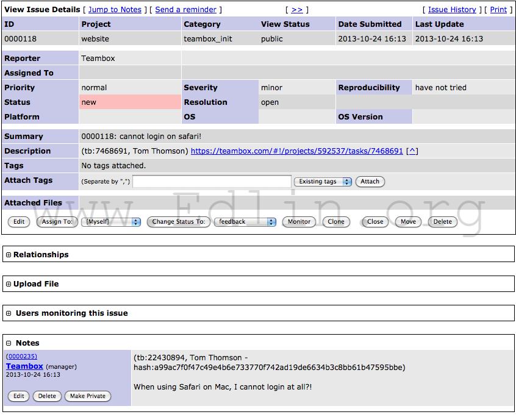Image resolution: width=516 pixels, height=420 pixels.
Task: Click the Assign To button
Action: point(57,222)
